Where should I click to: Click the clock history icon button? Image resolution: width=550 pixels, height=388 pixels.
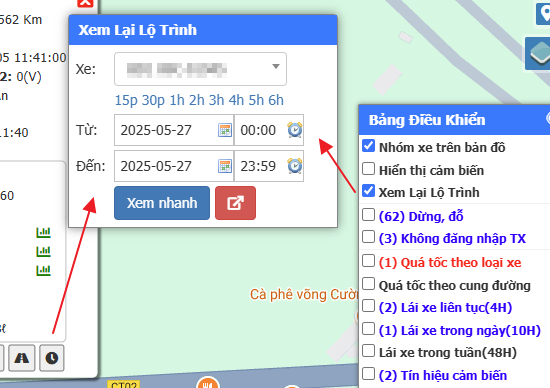[52, 358]
